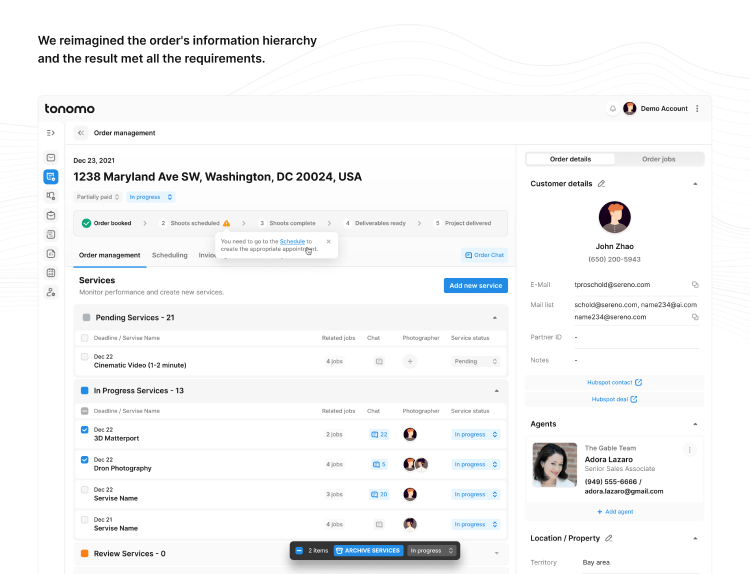Open the agent card three-dot menu
This screenshot has width=750, height=574.
click(x=689, y=450)
